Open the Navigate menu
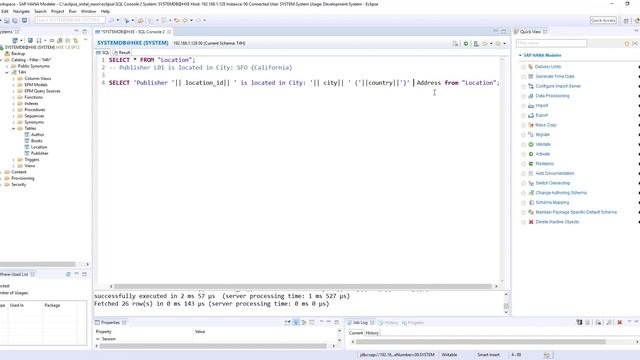 click(x=21, y=11)
